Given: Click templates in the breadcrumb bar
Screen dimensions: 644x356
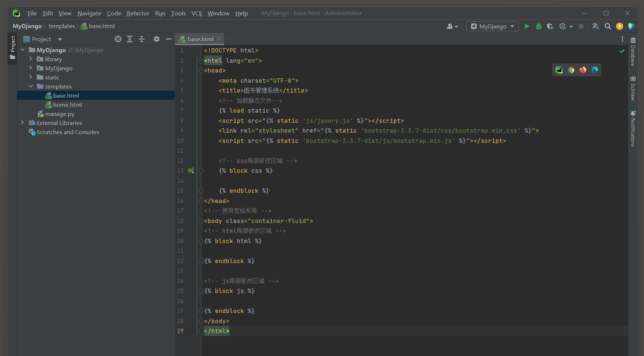Looking at the screenshot, I should click(x=62, y=26).
